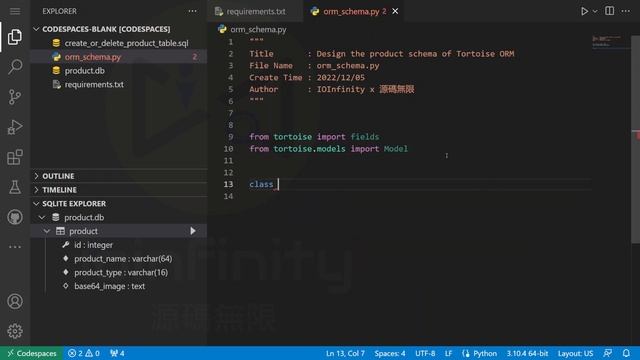This screenshot has width=640, height=360.
Task: Open the hamburger application menu
Action: pos(15,11)
